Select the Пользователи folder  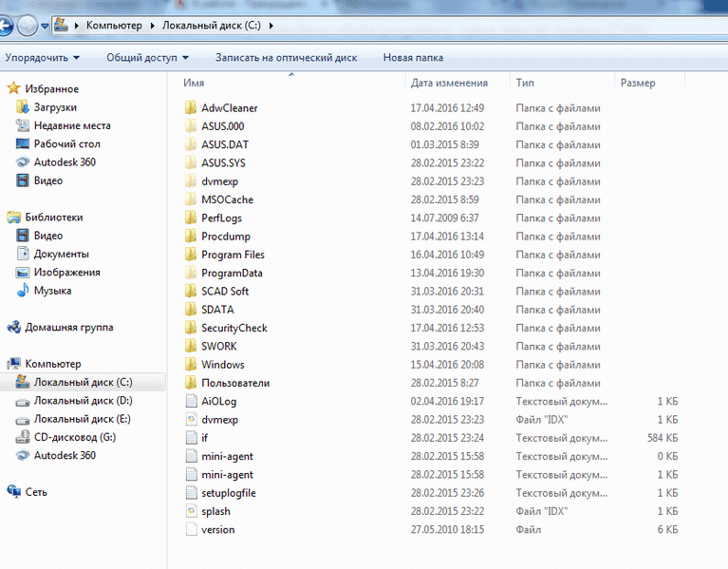pyautogui.click(x=235, y=383)
